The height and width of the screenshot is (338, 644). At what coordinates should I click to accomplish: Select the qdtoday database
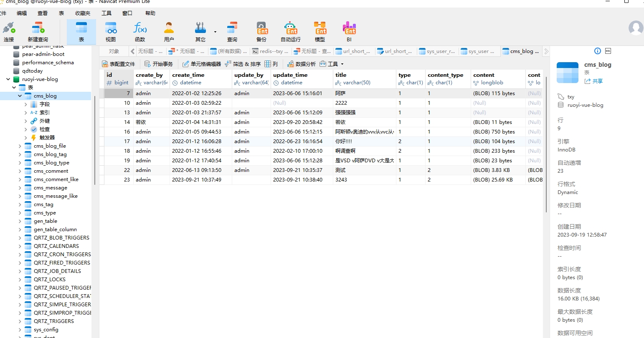[x=32, y=71]
